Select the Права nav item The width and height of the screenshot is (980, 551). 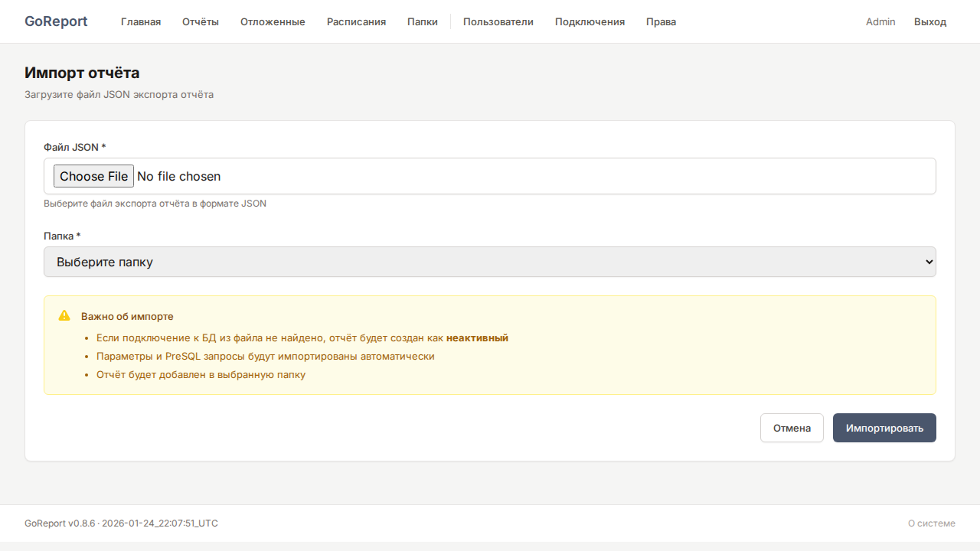click(661, 21)
